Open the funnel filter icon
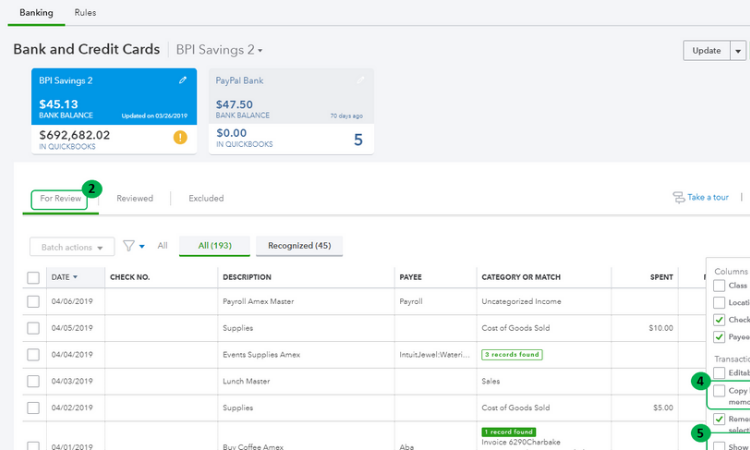Screen dimensions: 750x450 129,246
